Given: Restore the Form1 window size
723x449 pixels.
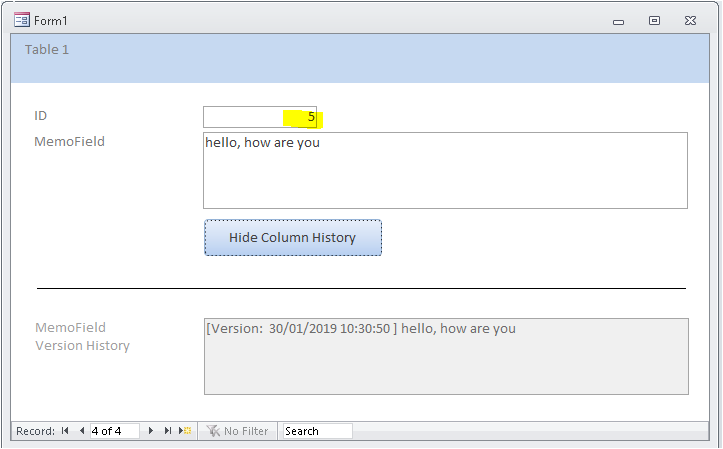Looking at the screenshot, I should click(x=654, y=21).
